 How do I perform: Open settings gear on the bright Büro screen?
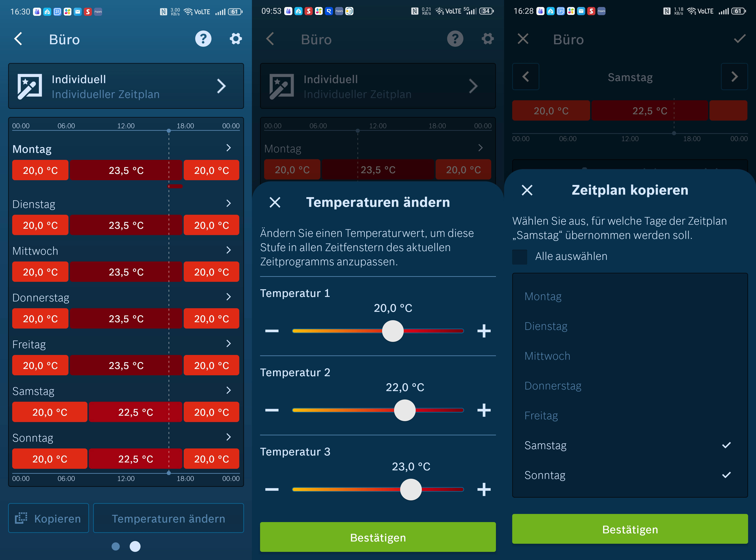[x=236, y=39]
